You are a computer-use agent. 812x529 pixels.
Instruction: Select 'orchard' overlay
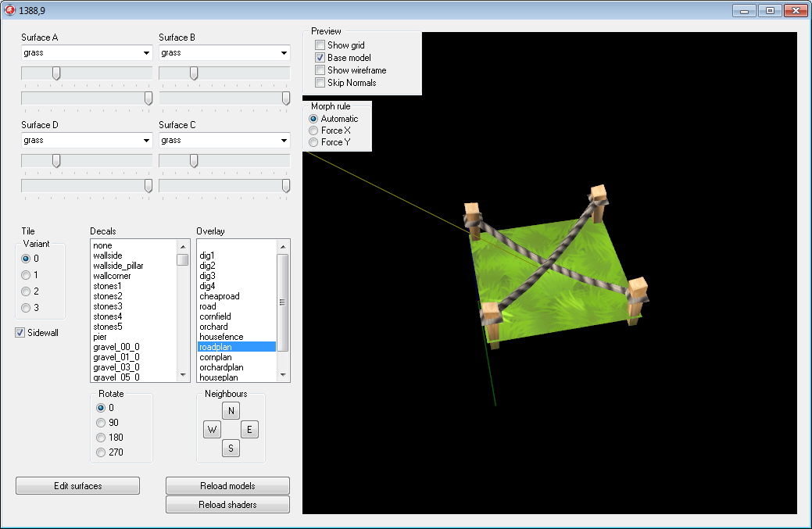coord(237,327)
